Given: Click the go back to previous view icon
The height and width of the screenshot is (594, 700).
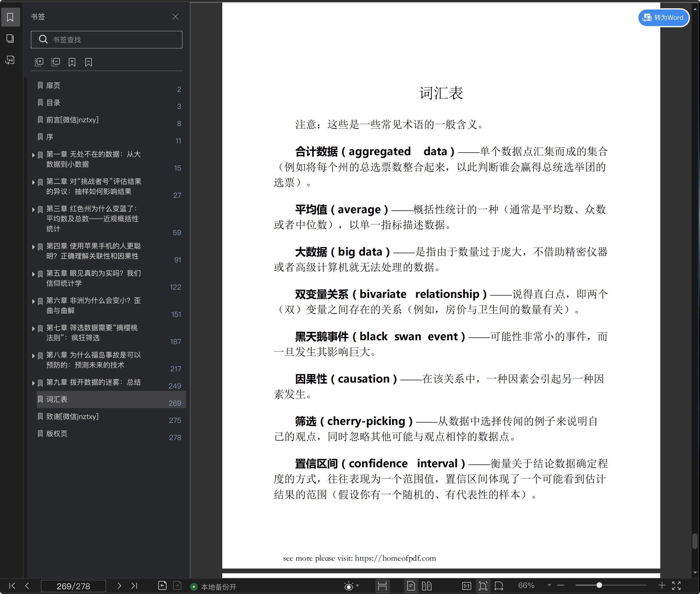Looking at the screenshot, I should click(x=162, y=586).
